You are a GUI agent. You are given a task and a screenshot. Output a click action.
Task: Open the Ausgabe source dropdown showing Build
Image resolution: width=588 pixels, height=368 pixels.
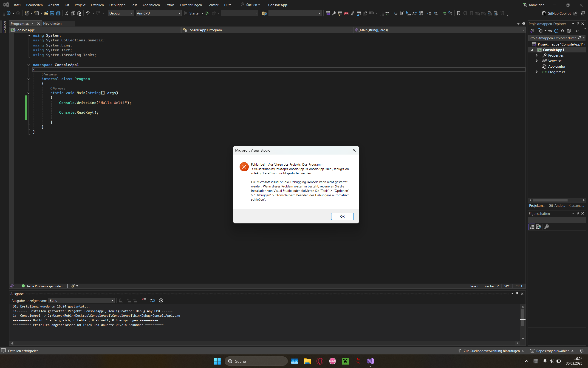pos(81,300)
